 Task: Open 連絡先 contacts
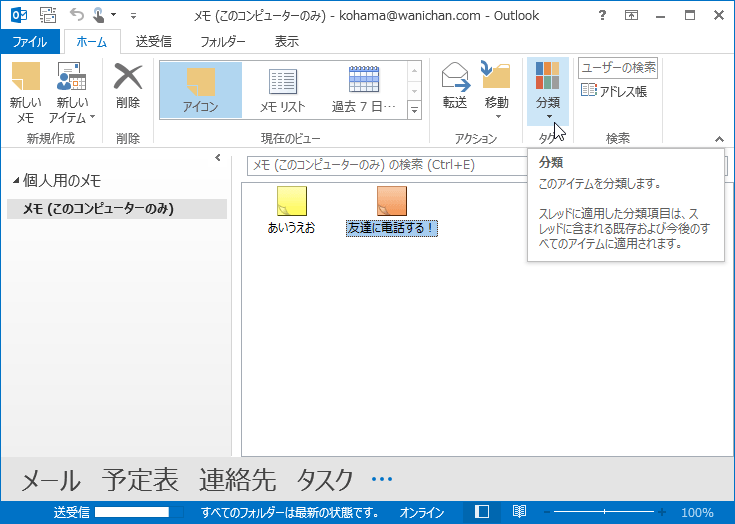238,479
